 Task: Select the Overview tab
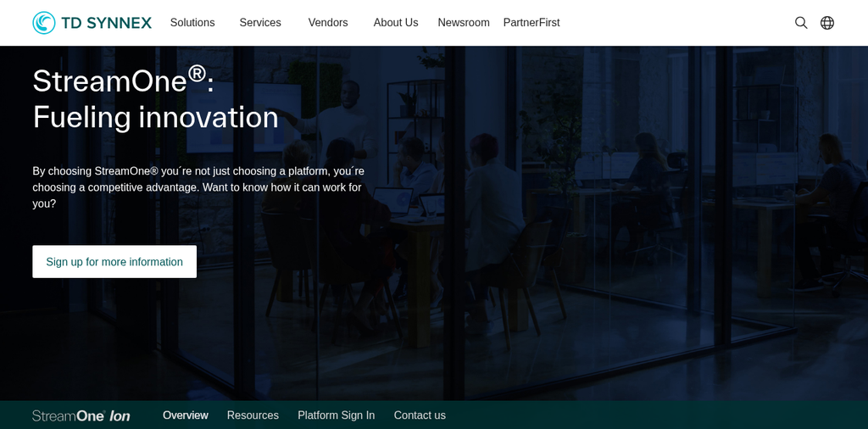click(186, 415)
